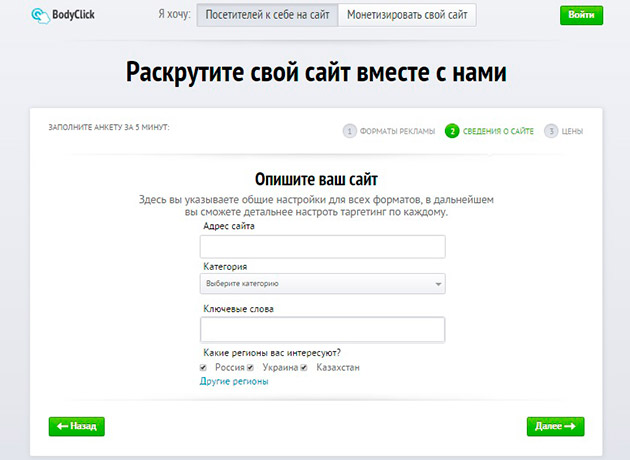Click the step 1 circle icon
Screen dimensions: 630x460
350,131
